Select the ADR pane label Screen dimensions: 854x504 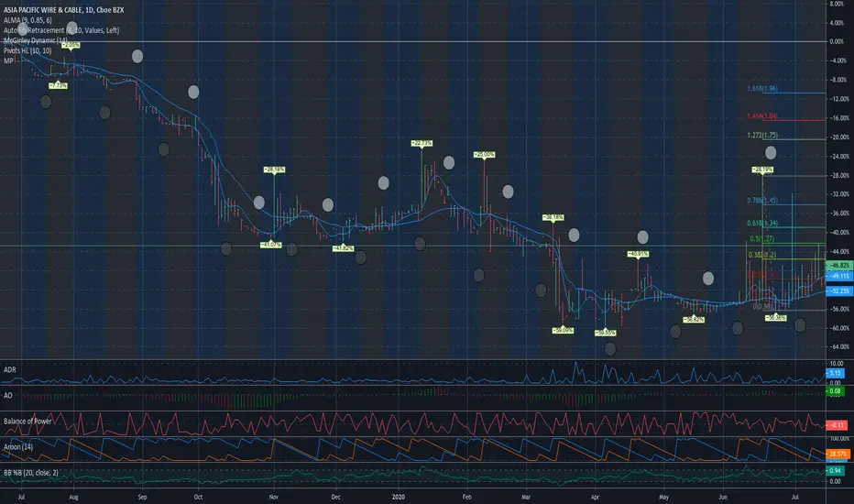tap(10, 369)
